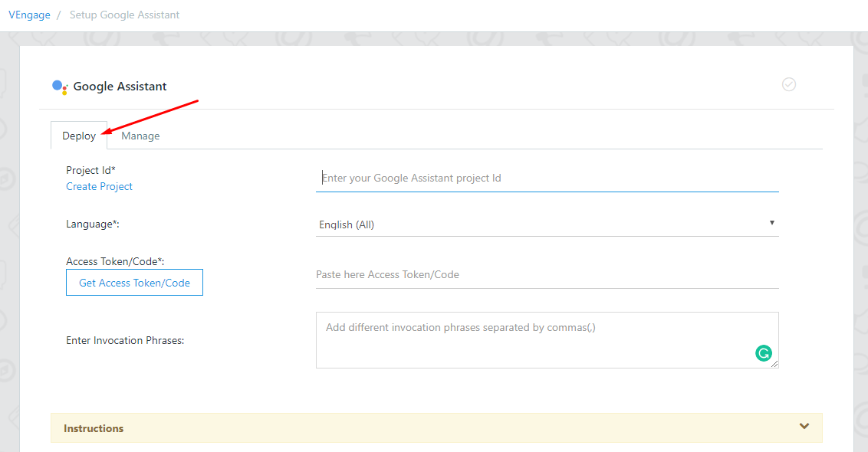Click the Paste here Access Token/Code field
The width and height of the screenshot is (868, 452).
547,274
